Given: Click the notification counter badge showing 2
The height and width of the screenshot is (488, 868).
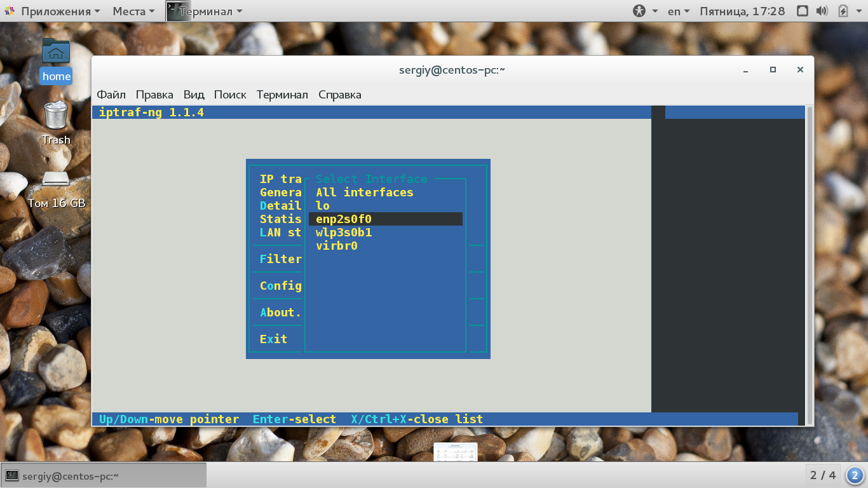Looking at the screenshot, I should (855, 475).
